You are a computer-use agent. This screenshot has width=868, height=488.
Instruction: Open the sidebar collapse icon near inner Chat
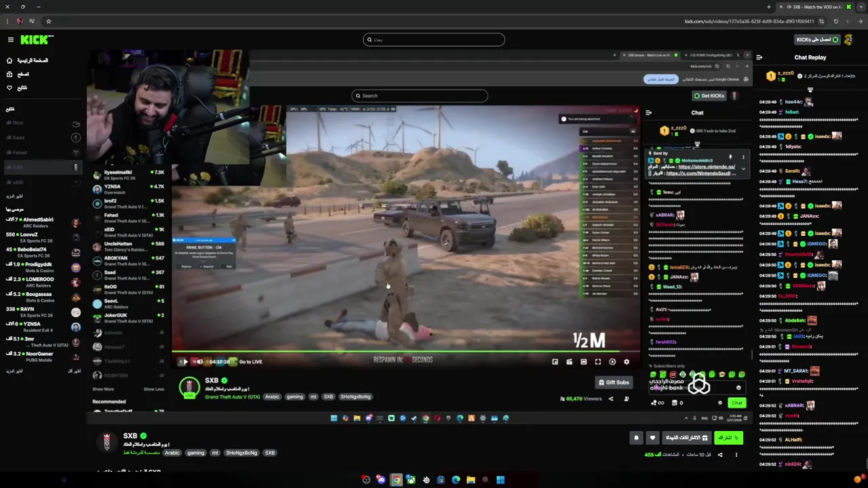[x=648, y=113]
